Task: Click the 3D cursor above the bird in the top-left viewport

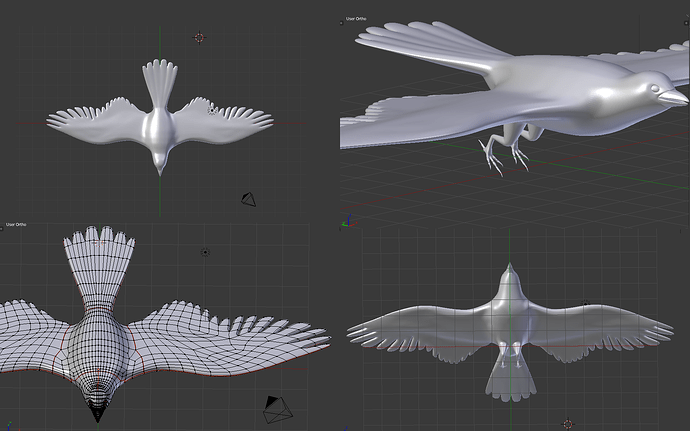Action: 199,38
